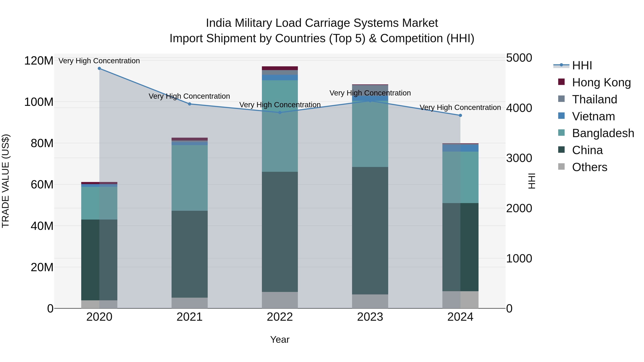Select the Hong Kong segment of 2022 bar
The width and height of the screenshot is (644, 362).
[x=280, y=68]
